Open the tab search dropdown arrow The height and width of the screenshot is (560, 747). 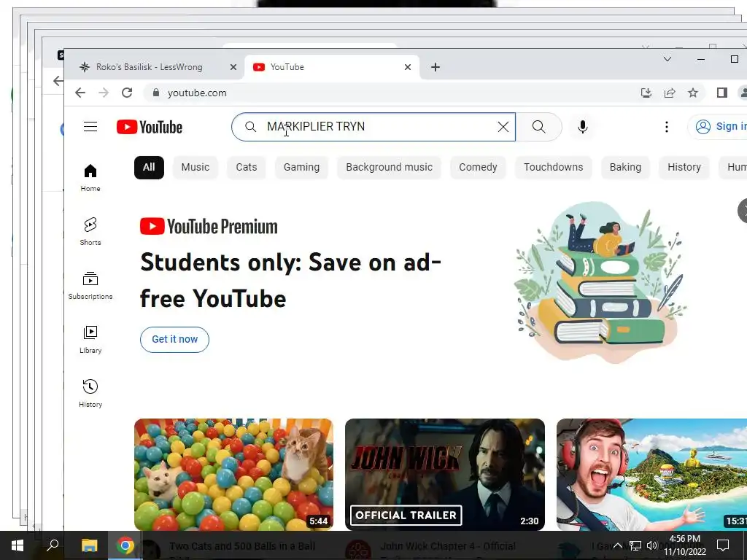point(667,59)
